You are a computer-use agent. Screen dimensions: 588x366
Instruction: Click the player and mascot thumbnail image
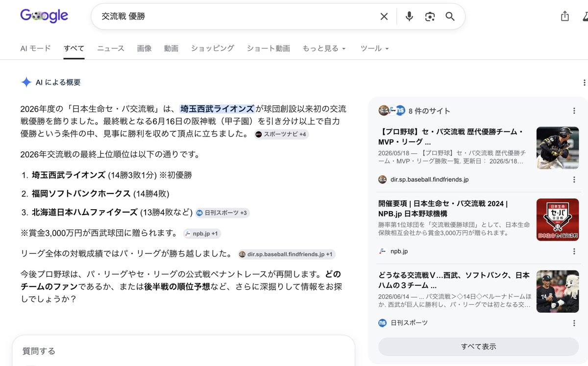click(558, 292)
